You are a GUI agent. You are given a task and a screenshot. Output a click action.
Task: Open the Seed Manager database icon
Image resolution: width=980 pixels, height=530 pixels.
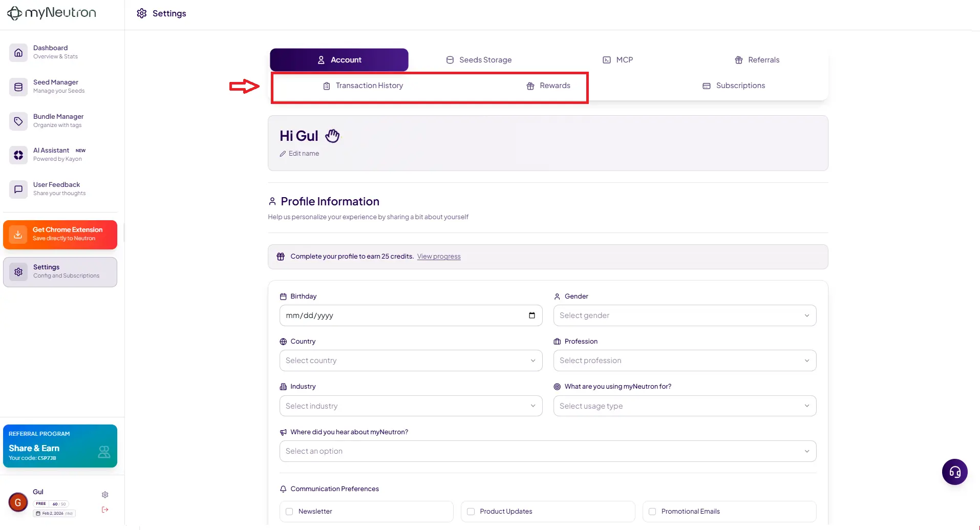tap(18, 87)
